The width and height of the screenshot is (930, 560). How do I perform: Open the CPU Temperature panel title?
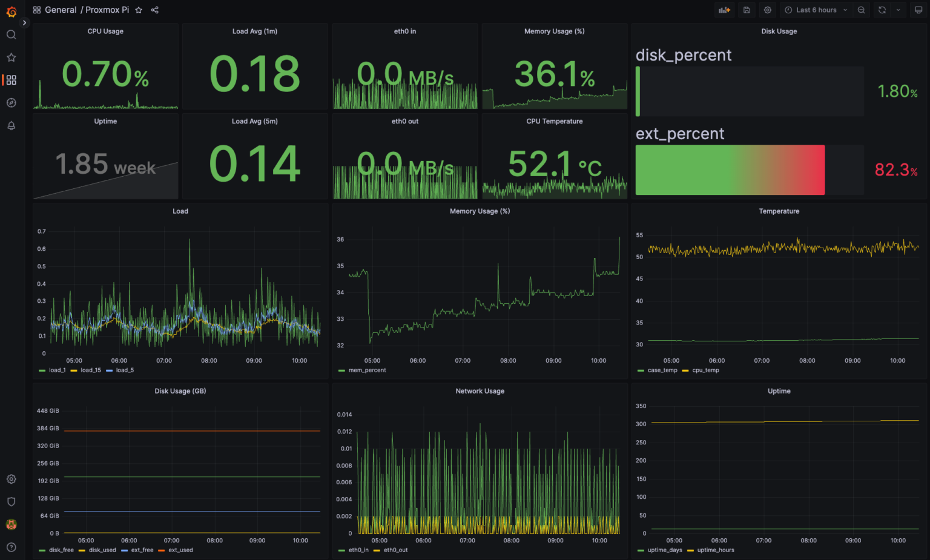coord(555,122)
